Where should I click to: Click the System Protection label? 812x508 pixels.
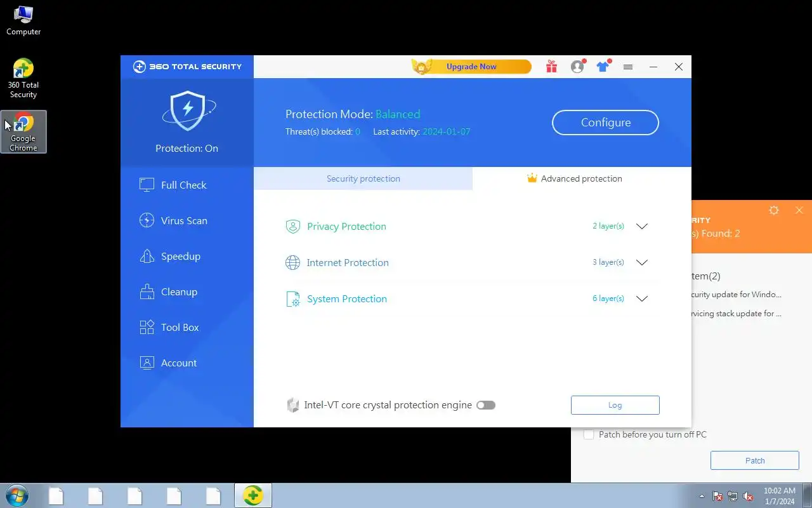pos(347,298)
